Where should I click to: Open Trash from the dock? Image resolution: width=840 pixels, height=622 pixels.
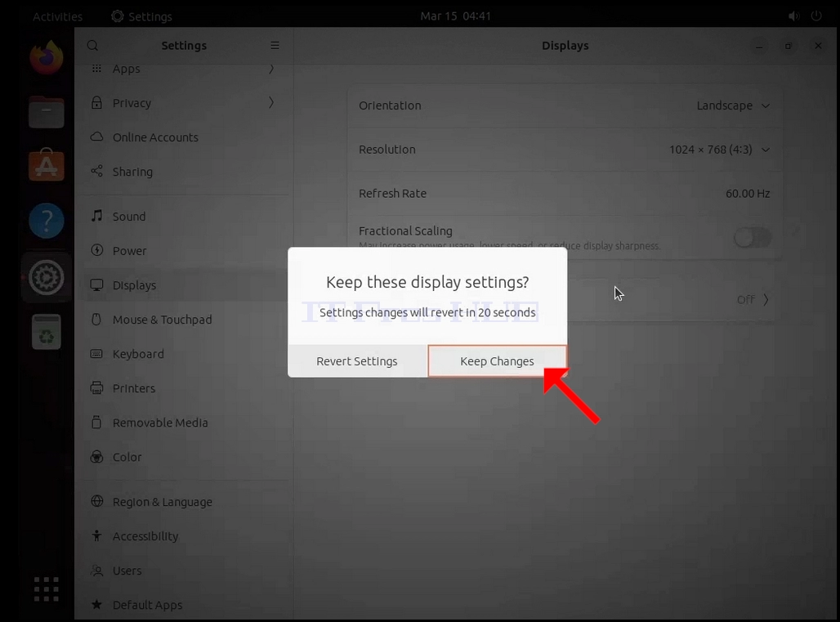47,332
